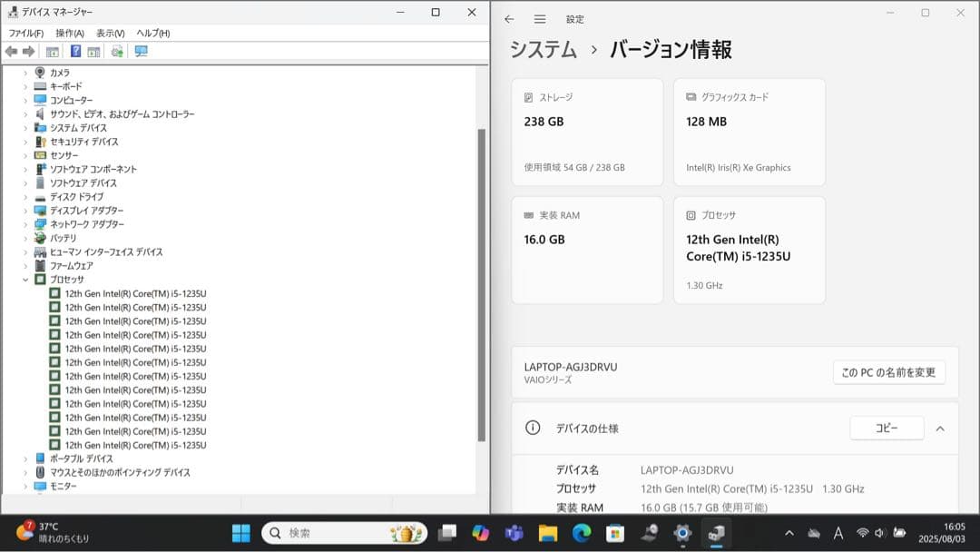980x552 pixels.
Task: Expand the ディスク ドライブ node arrow
Action: pyautogui.click(x=25, y=196)
